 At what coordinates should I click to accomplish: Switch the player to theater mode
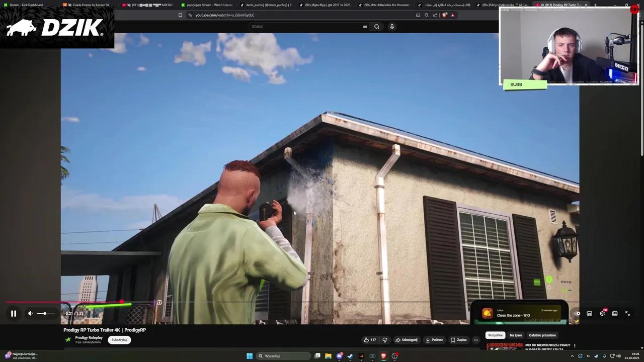(615, 314)
